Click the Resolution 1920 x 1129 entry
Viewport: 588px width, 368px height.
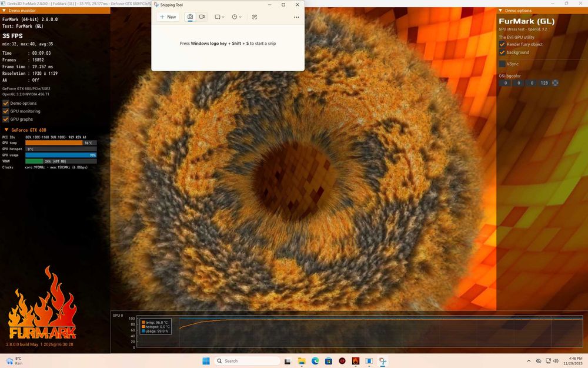(30, 74)
